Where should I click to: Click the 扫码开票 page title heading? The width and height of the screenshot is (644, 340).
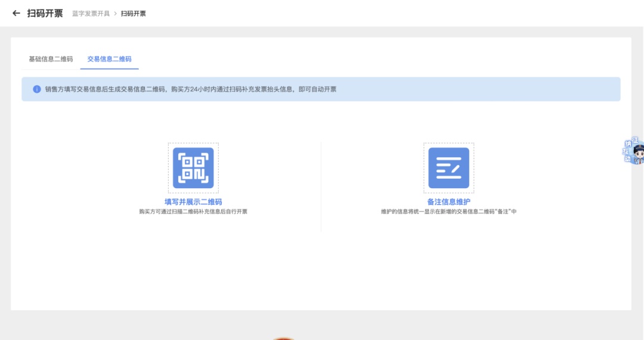45,13
